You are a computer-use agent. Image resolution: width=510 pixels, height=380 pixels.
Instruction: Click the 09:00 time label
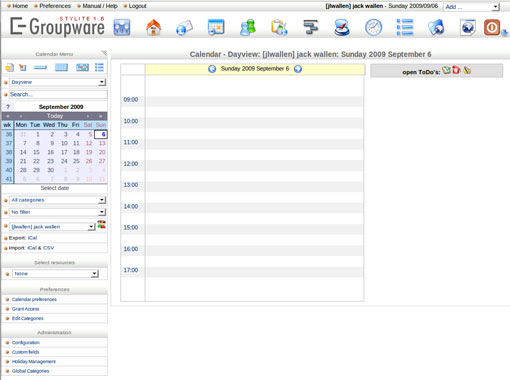tap(131, 99)
